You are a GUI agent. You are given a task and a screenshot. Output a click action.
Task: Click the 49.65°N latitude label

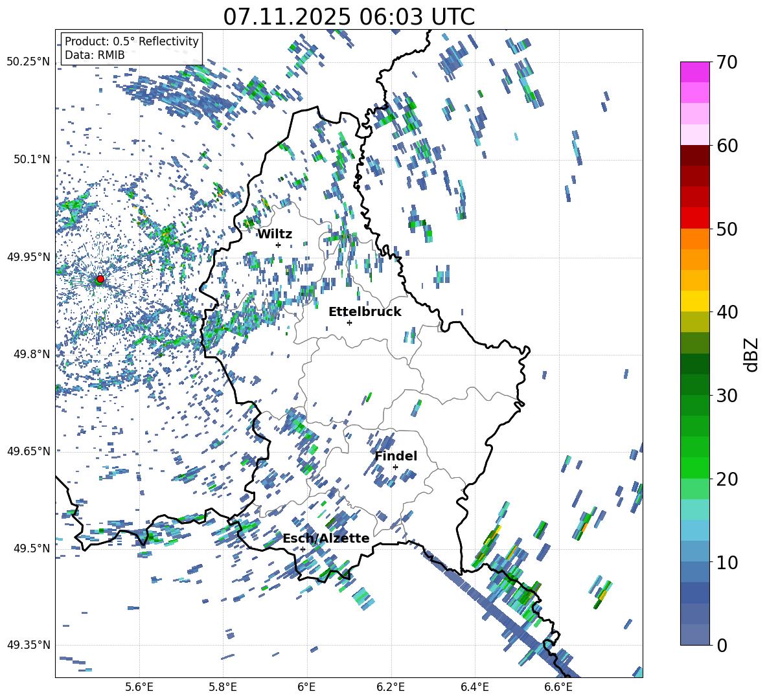coord(29,451)
